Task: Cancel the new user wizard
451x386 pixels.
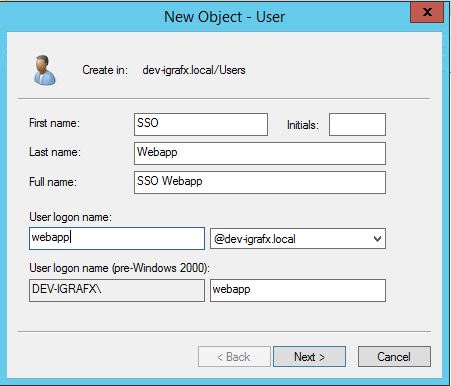Action: coord(394,357)
